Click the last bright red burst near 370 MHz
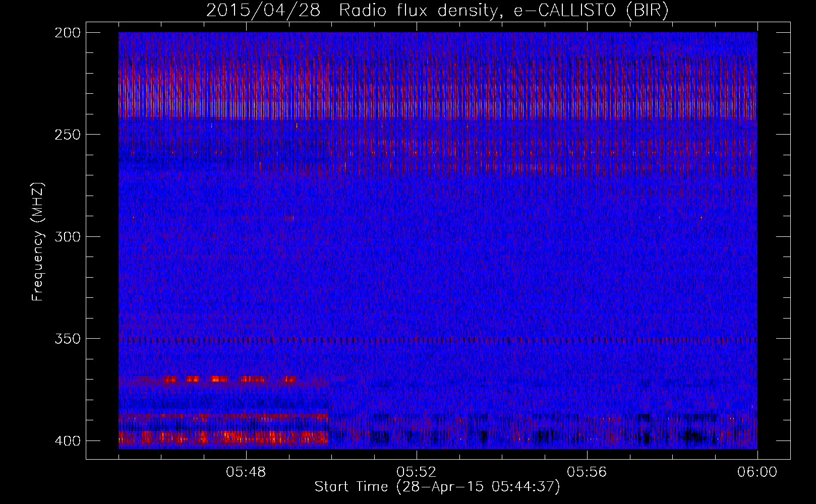 (x=289, y=379)
